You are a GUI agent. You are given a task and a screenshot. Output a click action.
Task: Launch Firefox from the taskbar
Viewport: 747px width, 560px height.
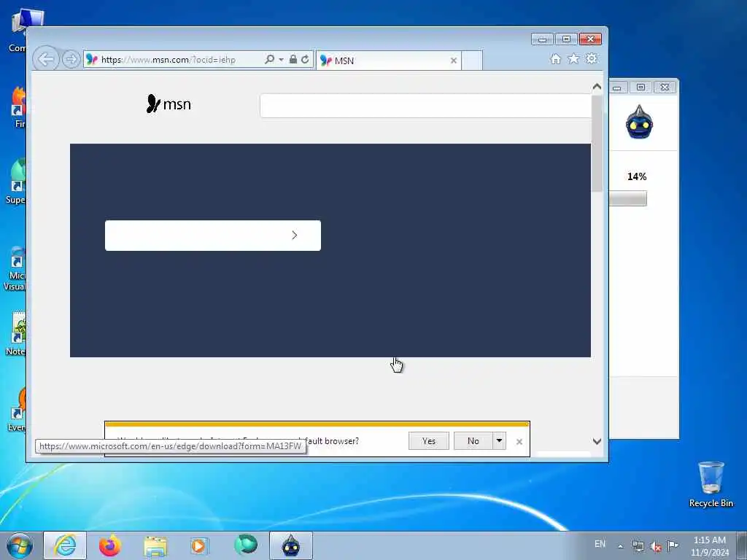pyautogui.click(x=110, y=545)
